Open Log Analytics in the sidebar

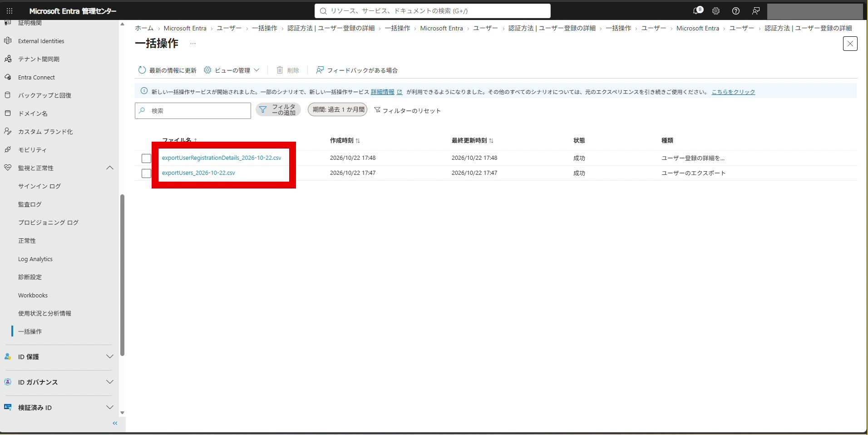click(35, 259)
